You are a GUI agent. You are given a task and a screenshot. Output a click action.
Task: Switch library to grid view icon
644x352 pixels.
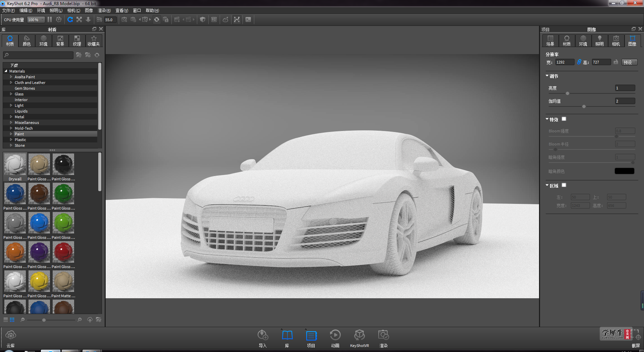tap(12, 320)
